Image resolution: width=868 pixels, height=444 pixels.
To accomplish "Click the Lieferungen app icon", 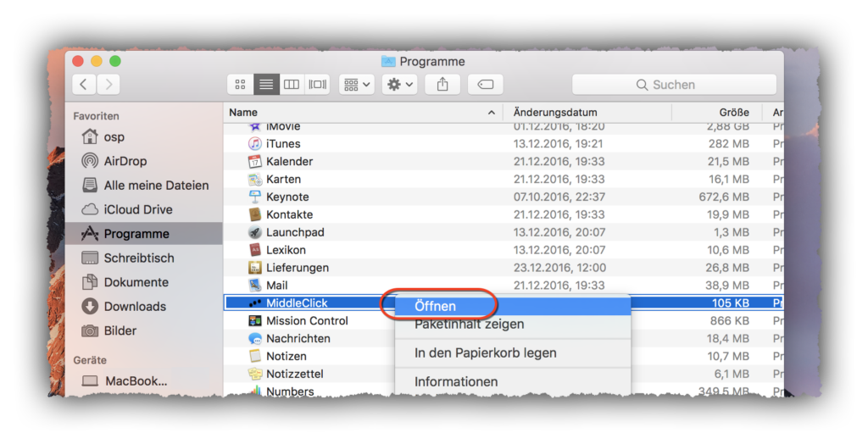I will pyautogui.click(x=254, y=268).
